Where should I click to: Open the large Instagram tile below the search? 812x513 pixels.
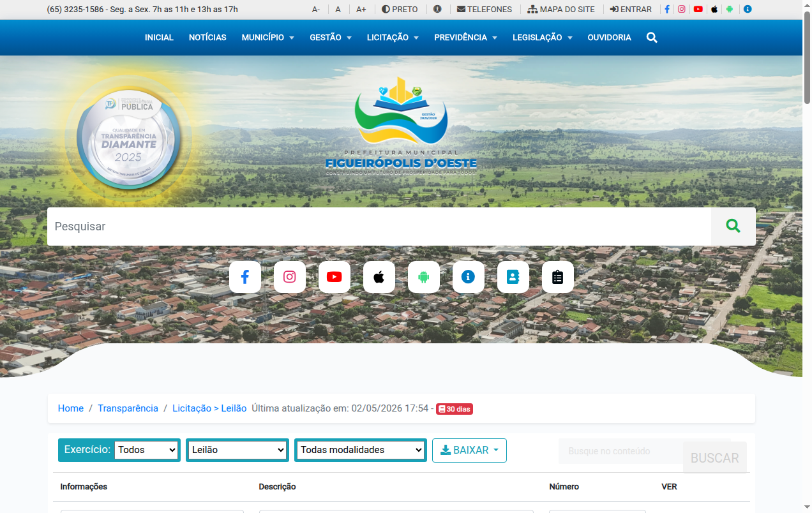pyautogui.click(x=290, y=277)
